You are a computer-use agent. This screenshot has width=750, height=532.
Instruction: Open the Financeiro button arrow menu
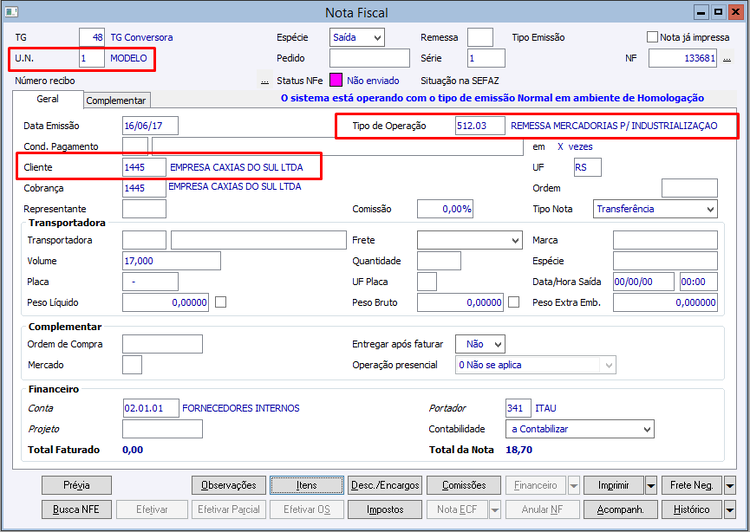(574, 486)
